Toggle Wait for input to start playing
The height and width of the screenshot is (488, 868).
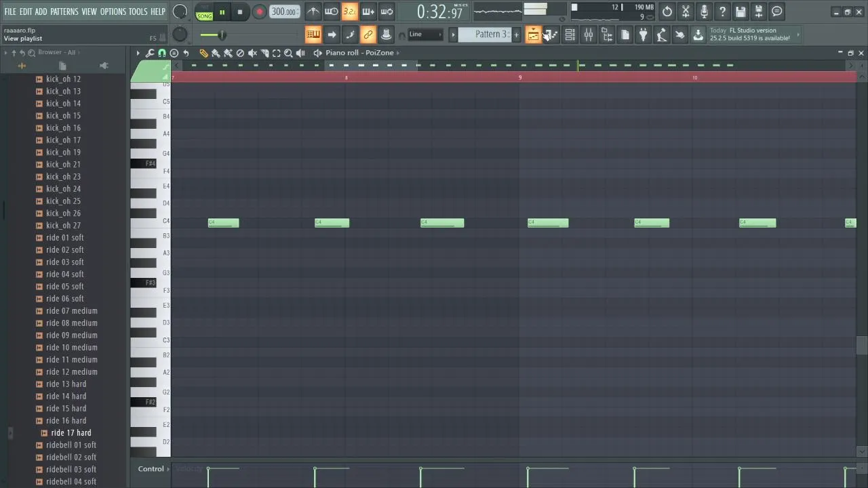coord(331,12)
